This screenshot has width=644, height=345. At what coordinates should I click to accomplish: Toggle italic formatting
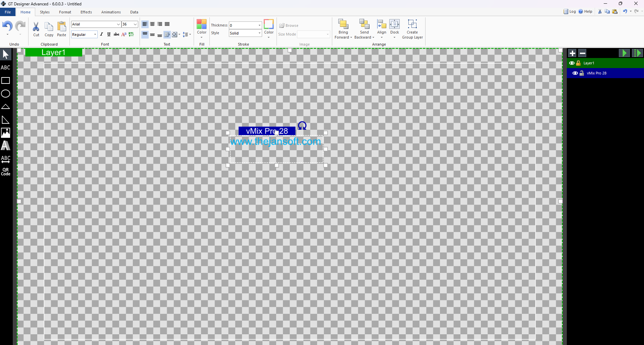(101, 34)
